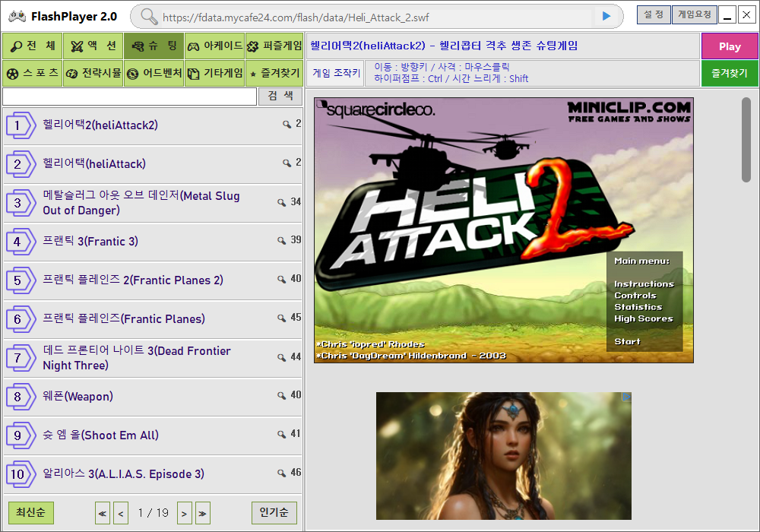
Task: Click the number 5 arrow badge icon
Action: point(21,280)
